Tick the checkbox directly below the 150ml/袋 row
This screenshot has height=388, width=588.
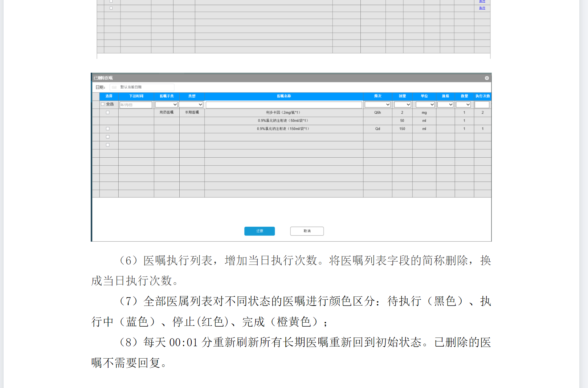(x=107, y=137)
